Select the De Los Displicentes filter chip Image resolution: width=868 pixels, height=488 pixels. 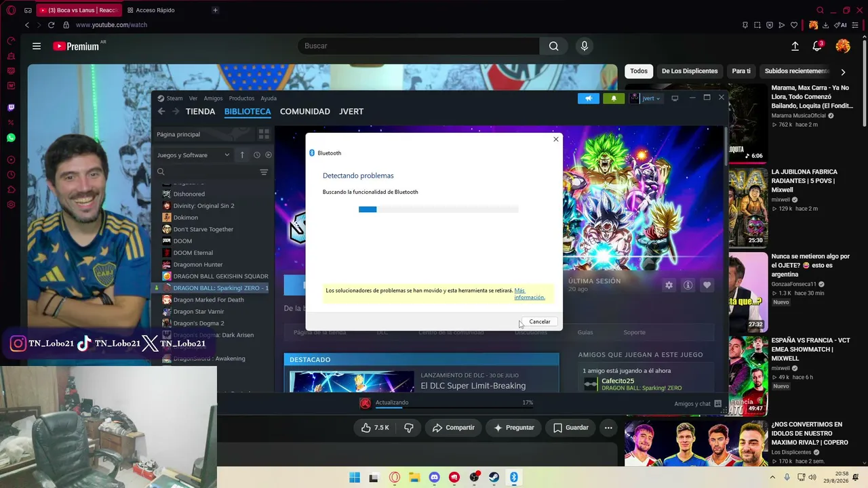pyautogui.click(x=690, y=71)
